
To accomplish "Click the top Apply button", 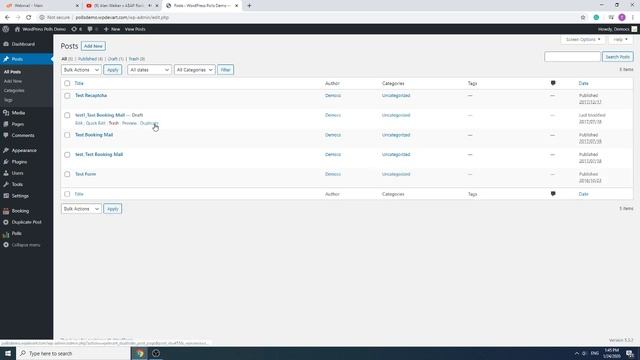I will [112, 70].
